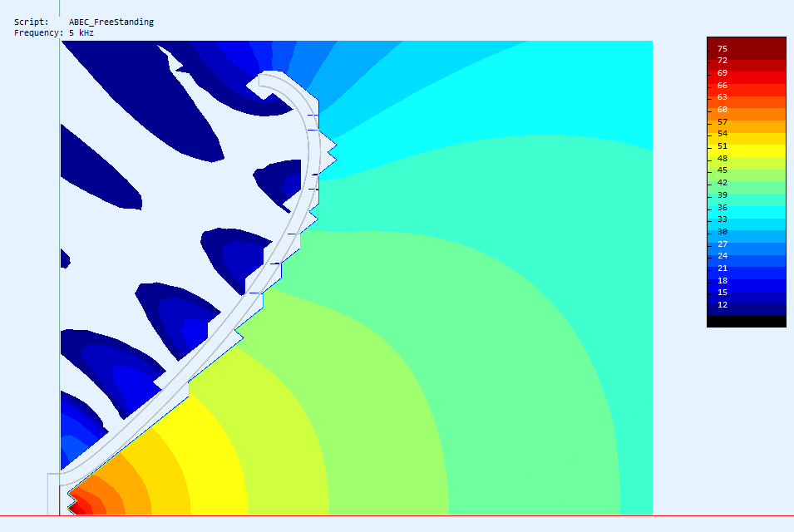Select the legend band labeled 18
Viewport: 794px width, 532px height.
click(x=747, y=285)
